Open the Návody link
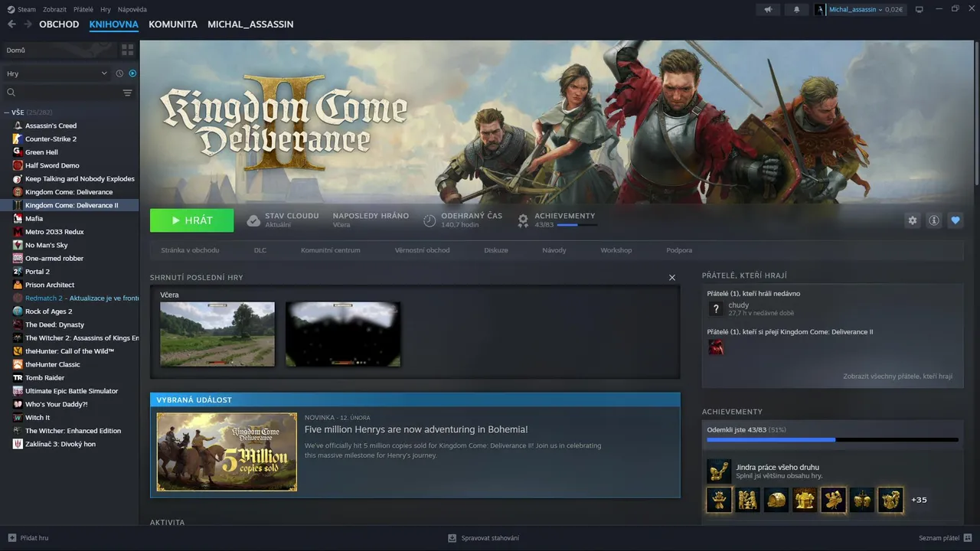Viewport: 980px width, 551px height. (x=554, y=250)
